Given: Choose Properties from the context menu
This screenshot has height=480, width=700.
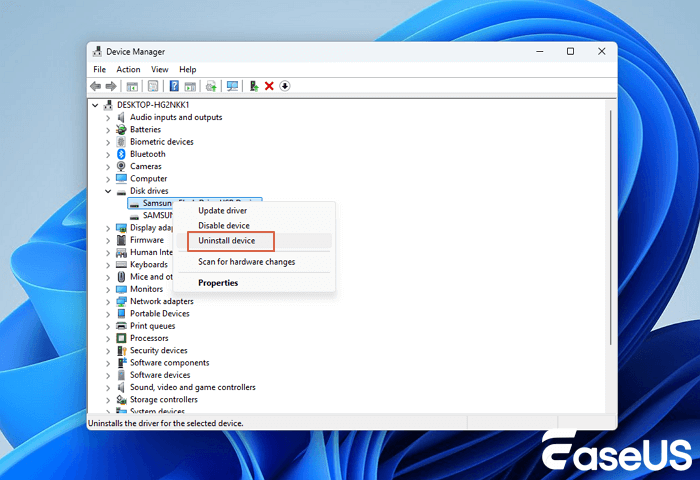Looking at the screenshot, I should tap(254, 283).
